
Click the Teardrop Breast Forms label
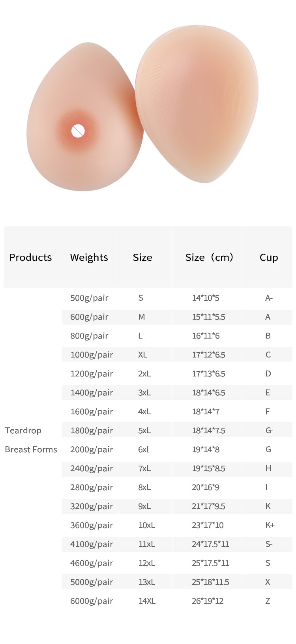[x=31, y=440]
